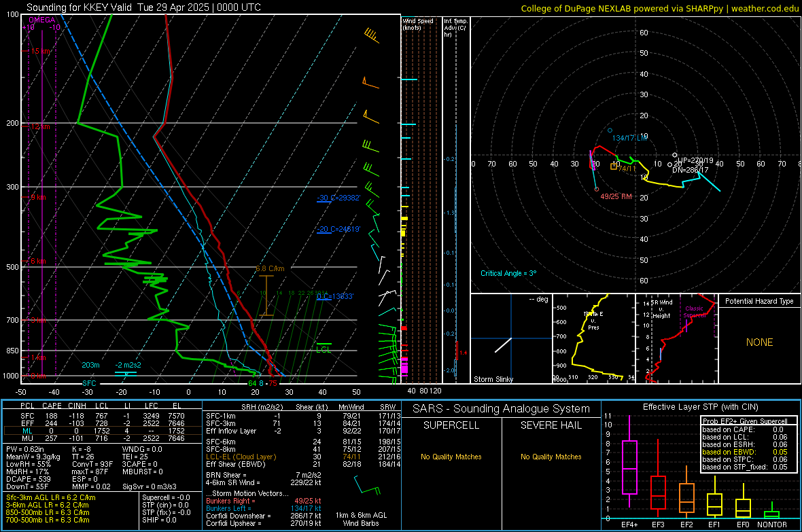The image size is (802, 532).
Task: Select the SFC parcel row
Action: pyautogui.click(x=103, y=416)
